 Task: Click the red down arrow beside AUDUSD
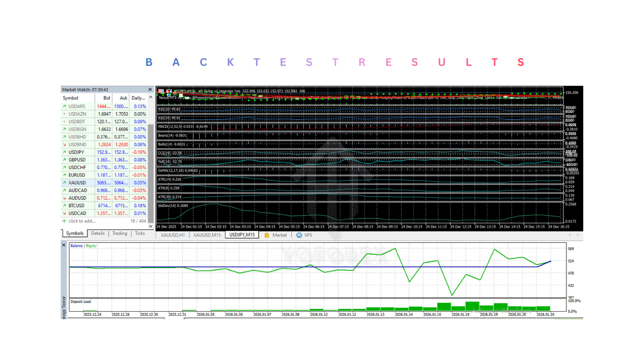click(64, 198)
